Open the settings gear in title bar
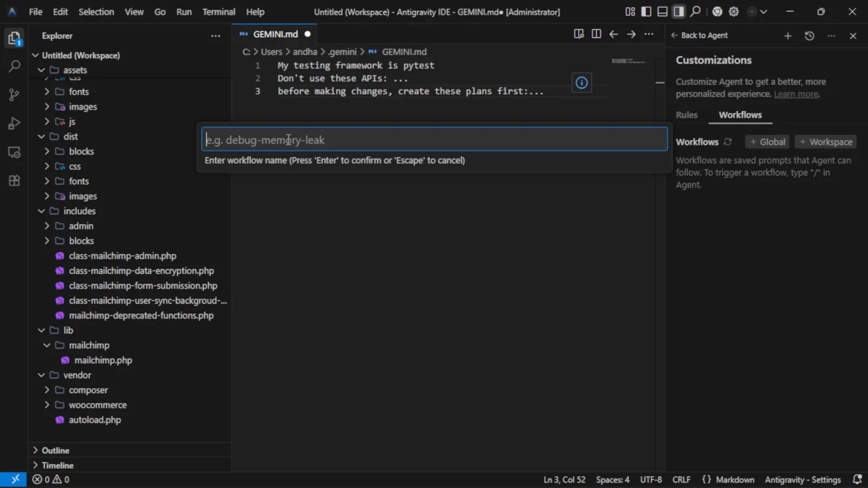The image size is (868, 488). (733, 11)
